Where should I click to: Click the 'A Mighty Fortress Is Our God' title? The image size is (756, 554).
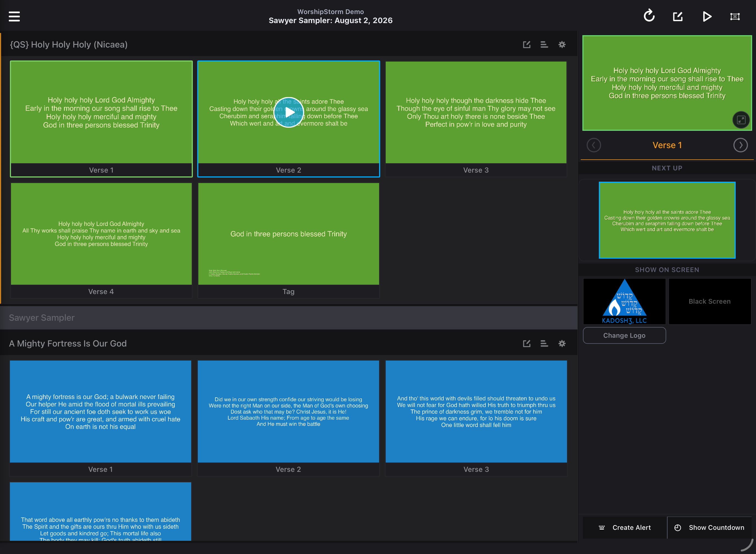pyautogui.click(x=68, y=344)
